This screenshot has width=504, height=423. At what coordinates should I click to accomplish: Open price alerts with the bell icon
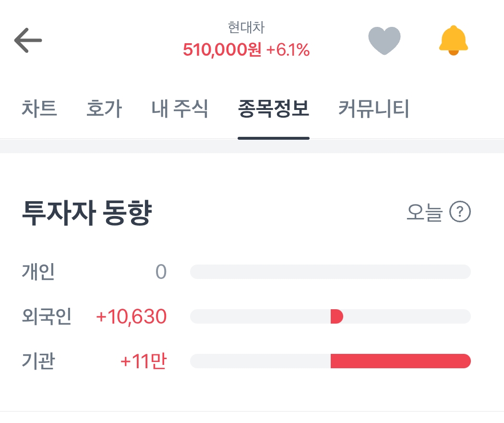pos(453,40)
